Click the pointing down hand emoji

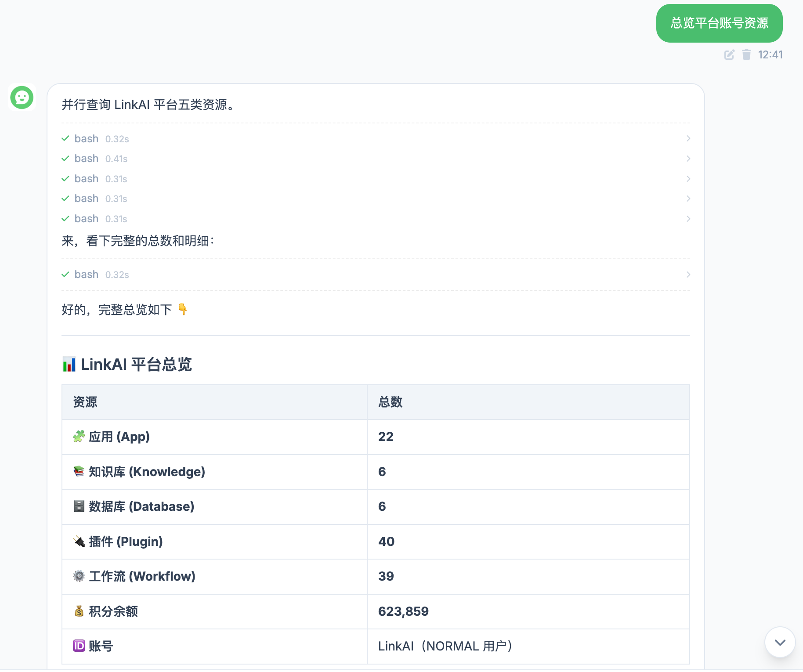point(183,309)
